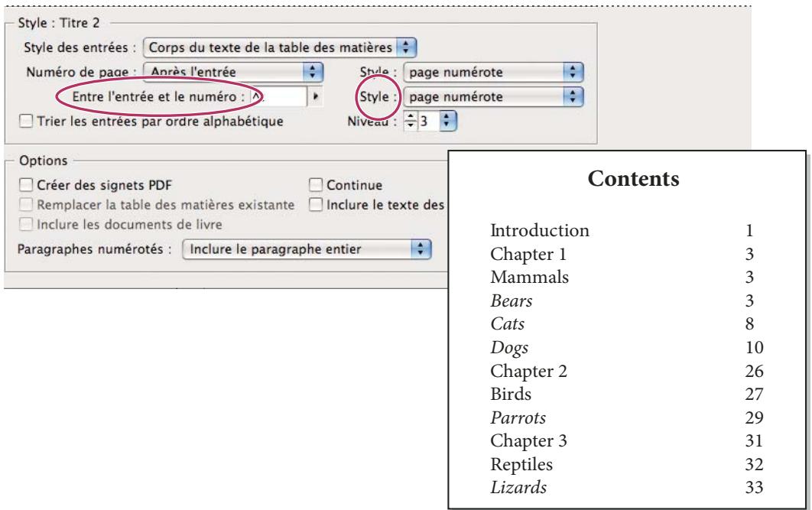Click the Niveau stepper arrows
This screenshot has width=812, height=510.
(410, 121)
